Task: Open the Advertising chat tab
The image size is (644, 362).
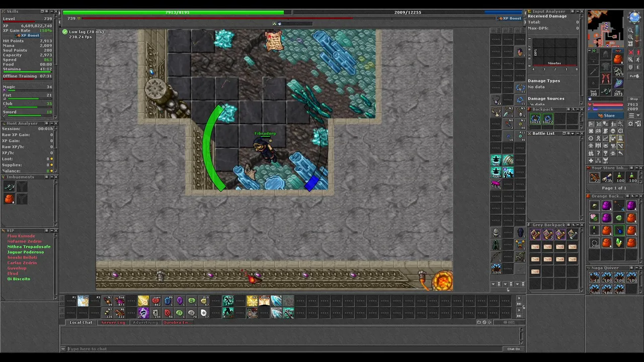Action: click(145, 322)
